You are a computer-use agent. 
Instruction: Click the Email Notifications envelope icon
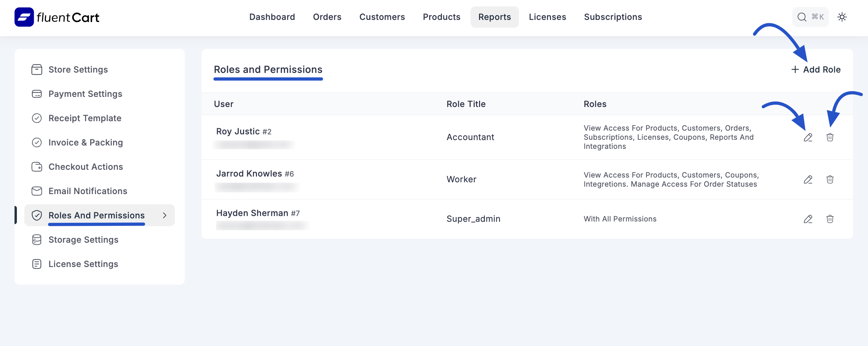[37, 191]
